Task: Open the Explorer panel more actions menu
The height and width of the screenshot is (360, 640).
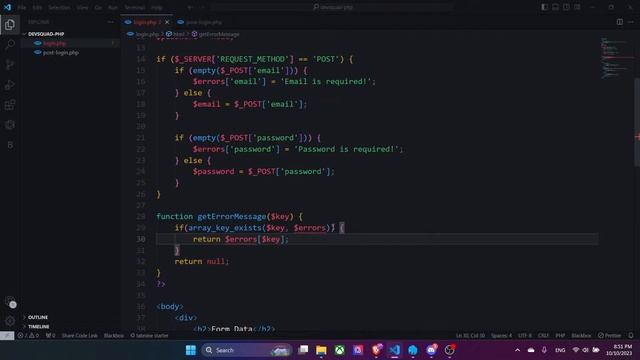Action: click(111, 22)
